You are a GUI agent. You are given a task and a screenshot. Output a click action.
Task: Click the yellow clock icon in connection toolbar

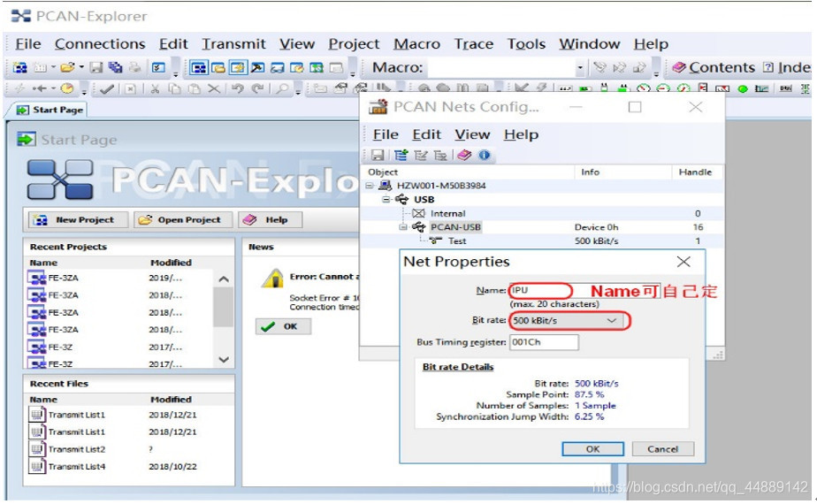tap(66, 88)
